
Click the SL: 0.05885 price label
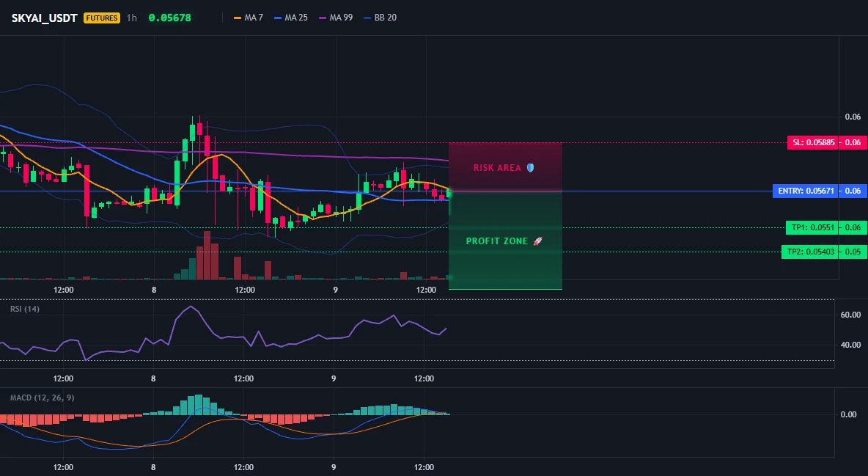click(813, 142)
